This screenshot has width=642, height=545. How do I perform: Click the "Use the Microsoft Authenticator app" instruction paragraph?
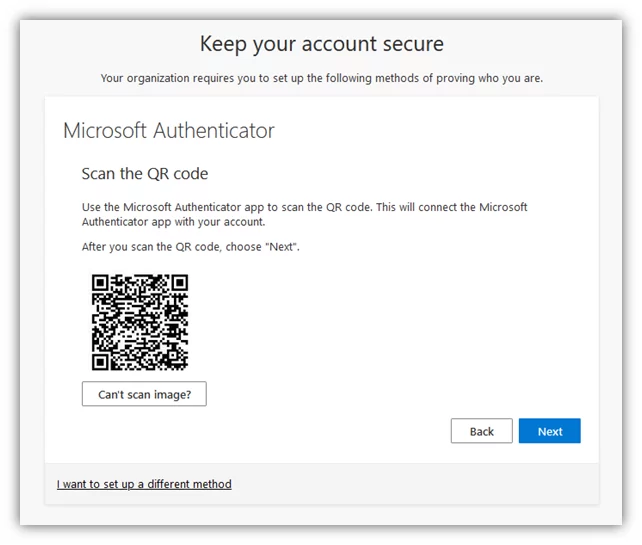coord(305,214)
